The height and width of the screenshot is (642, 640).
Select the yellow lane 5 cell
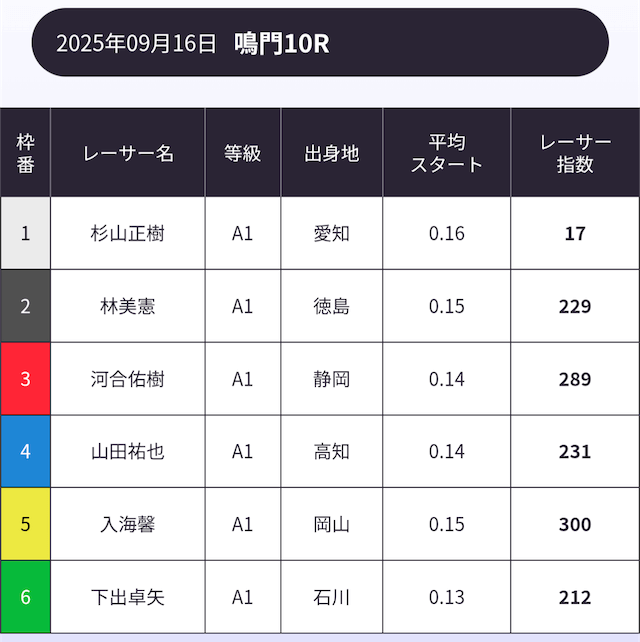pos(26,525)
